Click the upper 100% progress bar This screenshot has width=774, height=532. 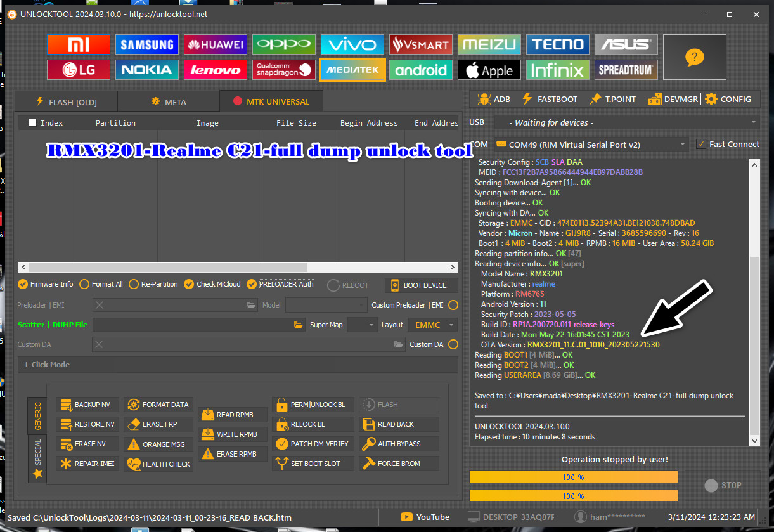tap(574, 477)
